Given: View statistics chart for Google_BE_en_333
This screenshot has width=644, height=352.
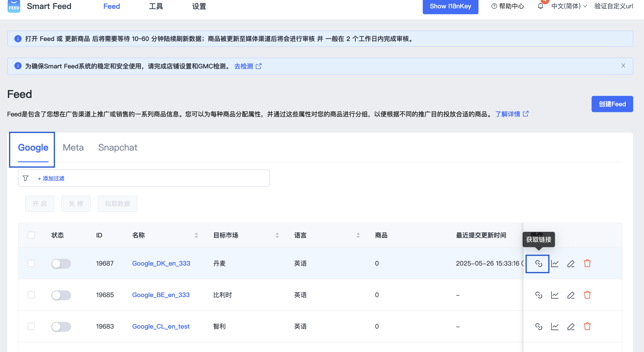Looking at the screenshot, I should [x=555, y=295].
